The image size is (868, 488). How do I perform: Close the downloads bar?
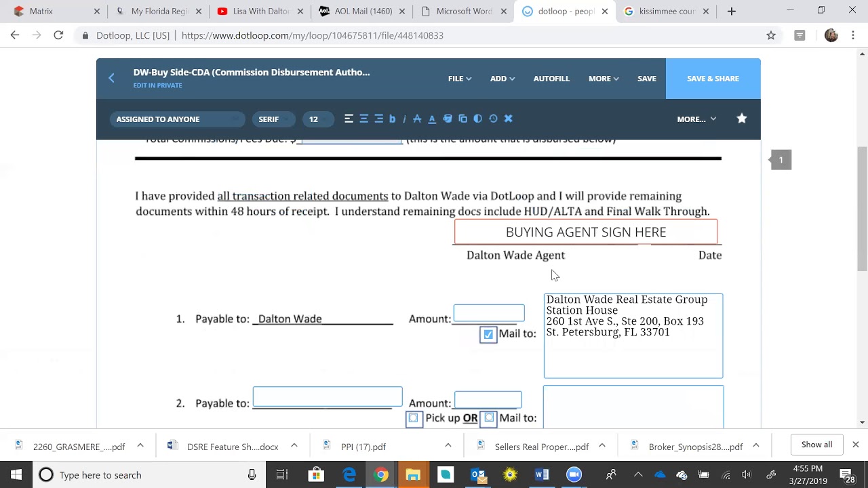coord(856,445)
